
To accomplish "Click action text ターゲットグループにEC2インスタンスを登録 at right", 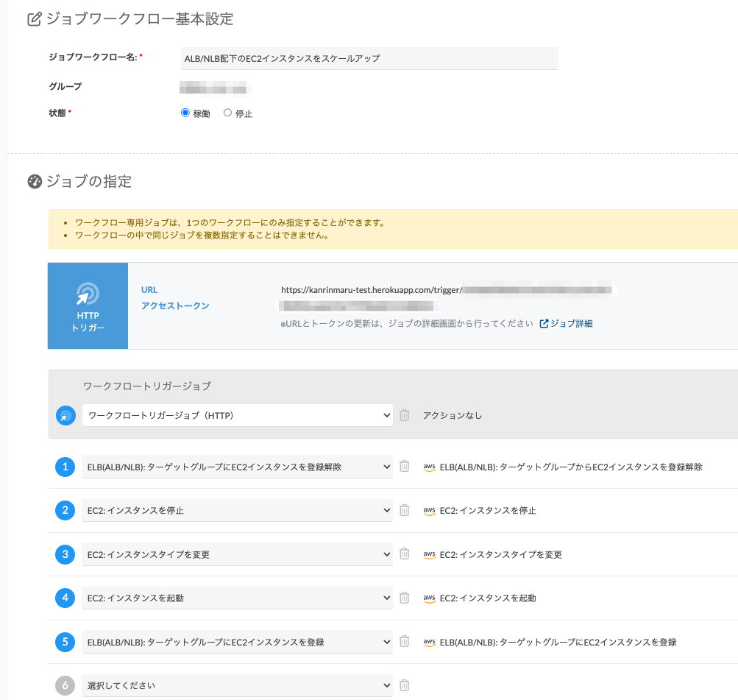I will click(558, 642).
